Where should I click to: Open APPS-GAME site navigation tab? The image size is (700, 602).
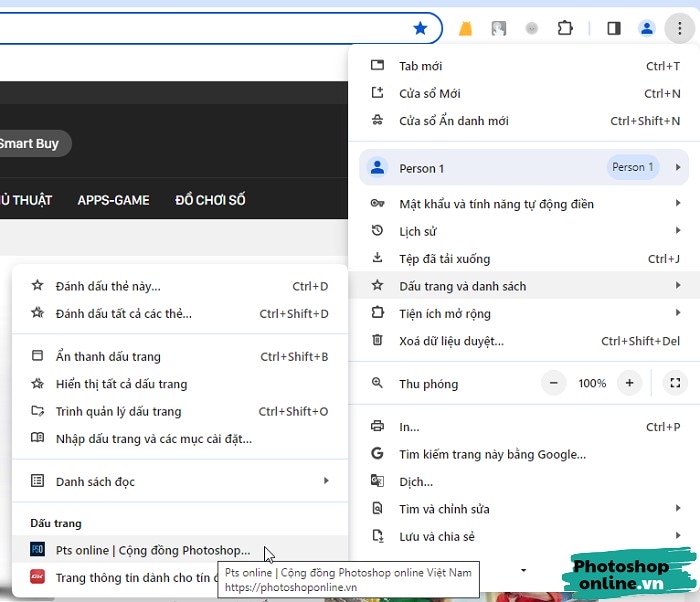pos(113,200)
